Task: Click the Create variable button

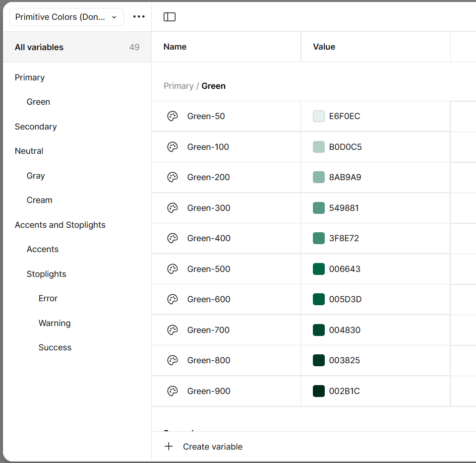Action: [x=213, y=447]
